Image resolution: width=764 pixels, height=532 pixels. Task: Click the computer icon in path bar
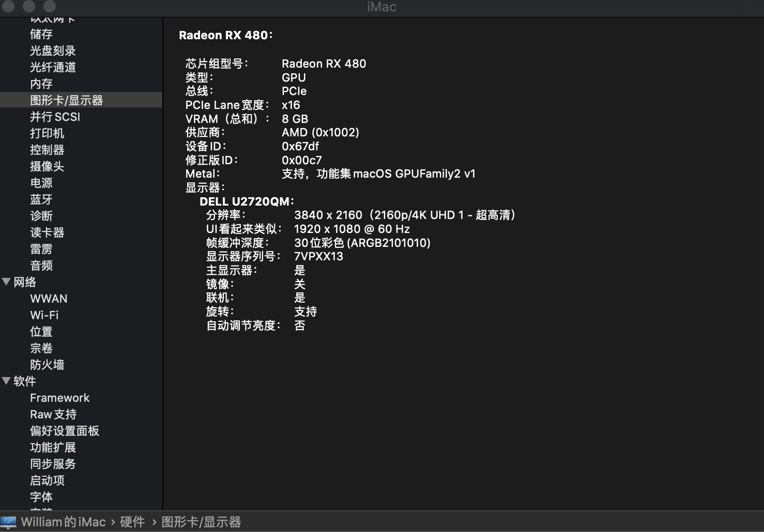pos(8,522)
